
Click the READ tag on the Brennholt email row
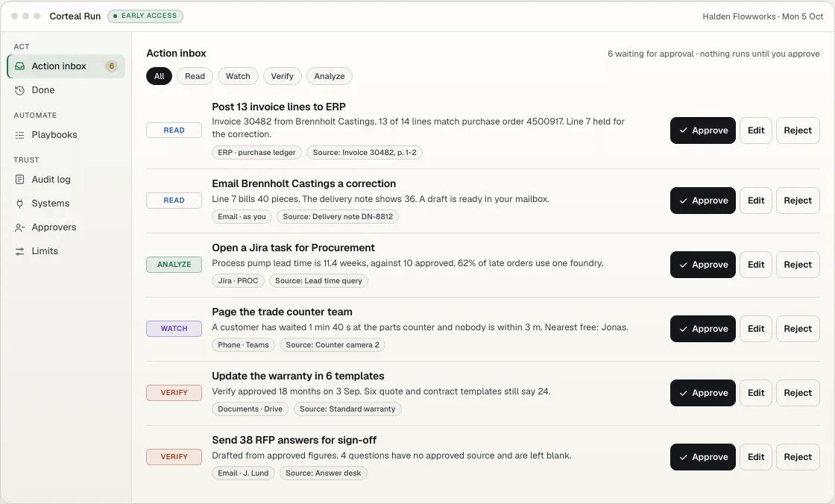[x=174, y=201]
